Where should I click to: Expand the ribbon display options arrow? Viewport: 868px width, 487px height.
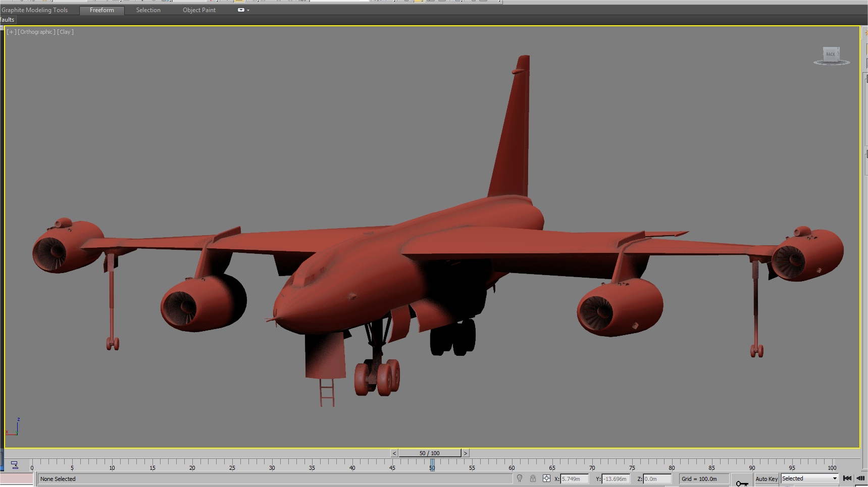(x=248, y=10)
